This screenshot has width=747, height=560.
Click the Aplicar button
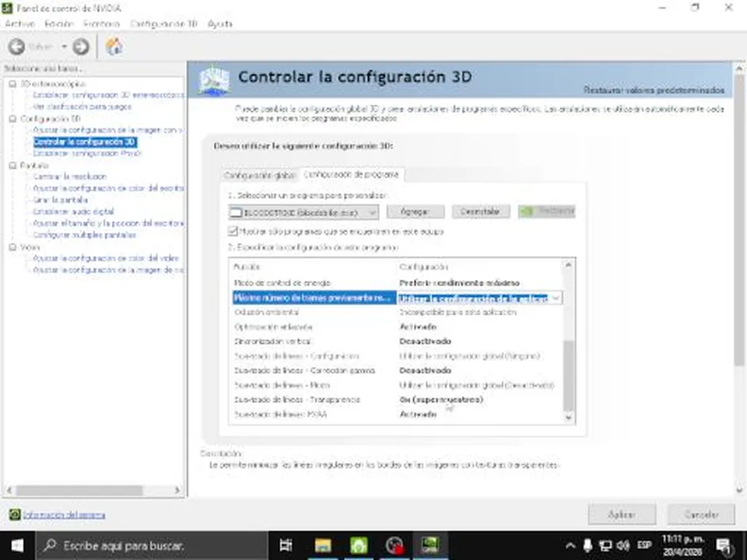[x=622, y=514]
